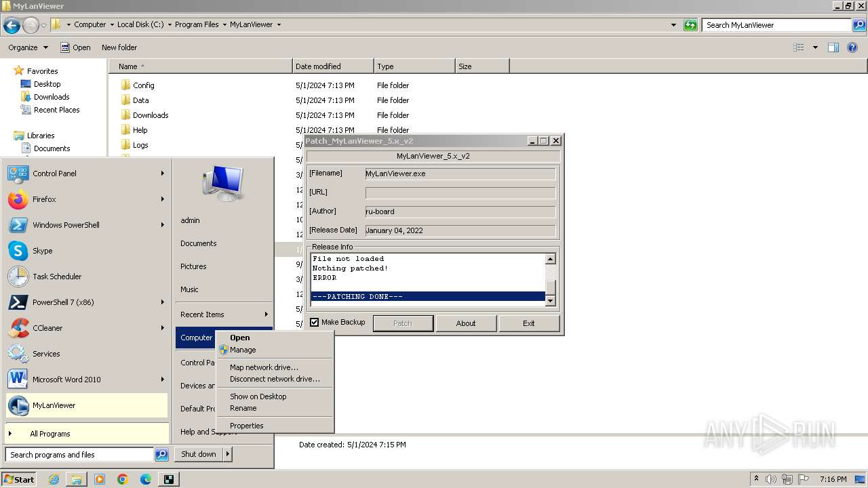Launch Firefox from Start menu
Image resolution: width=868 pixels, height=488 pixels.
coord(87,199)
